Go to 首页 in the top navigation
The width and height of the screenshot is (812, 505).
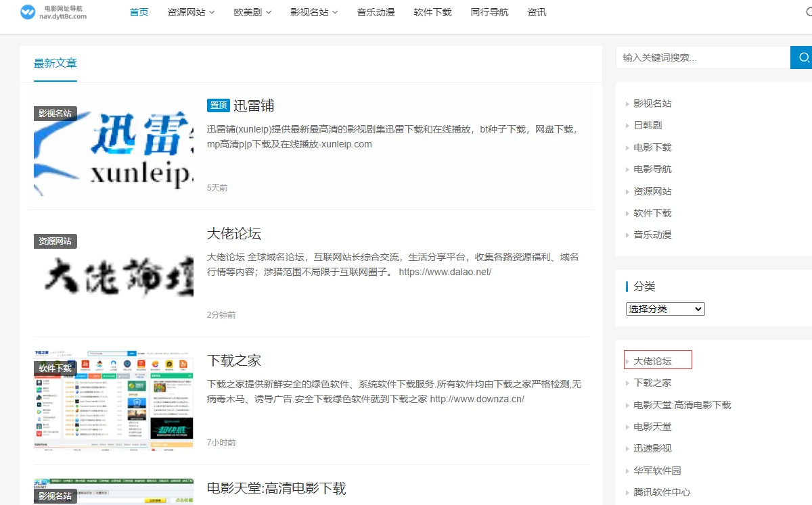click(x=139, y=12)
